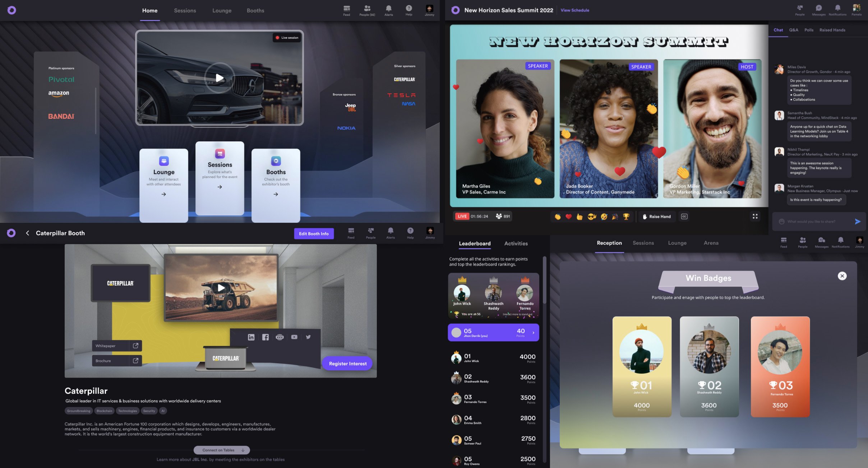Send the clapping hands reaction
This screenshot has height=468, width=868.
[x=558, y=216]
